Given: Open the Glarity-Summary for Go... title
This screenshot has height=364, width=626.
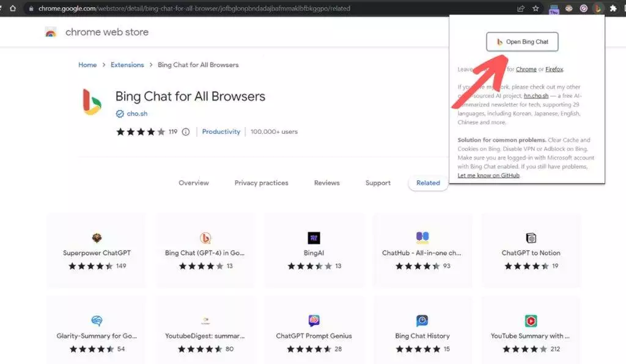Looking at the screenshot, I should click(x=97, y=336).
